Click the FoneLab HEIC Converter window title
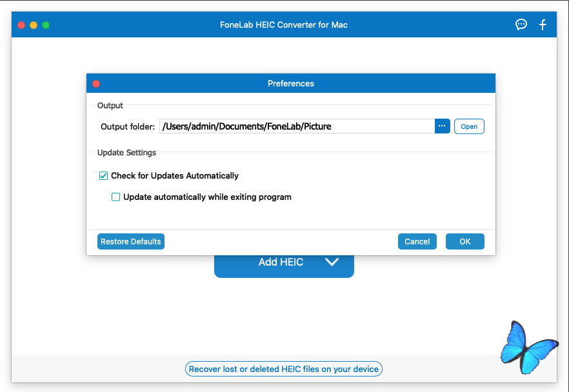 284,25
